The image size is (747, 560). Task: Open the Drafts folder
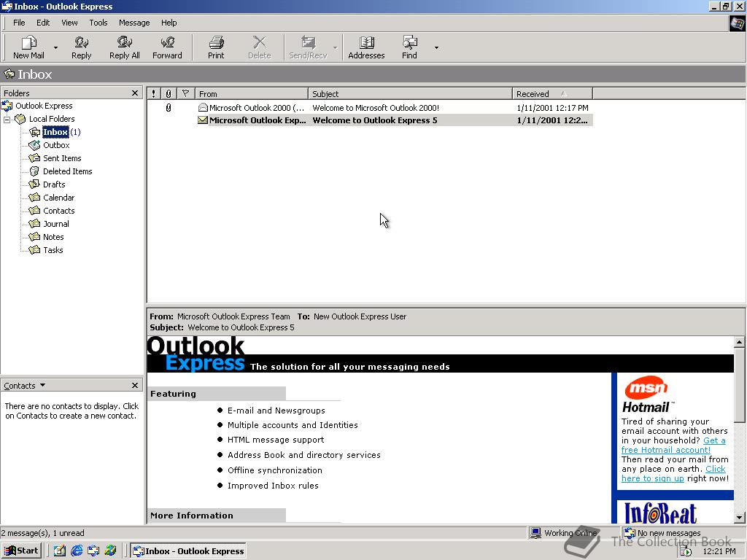pos(54,184)
